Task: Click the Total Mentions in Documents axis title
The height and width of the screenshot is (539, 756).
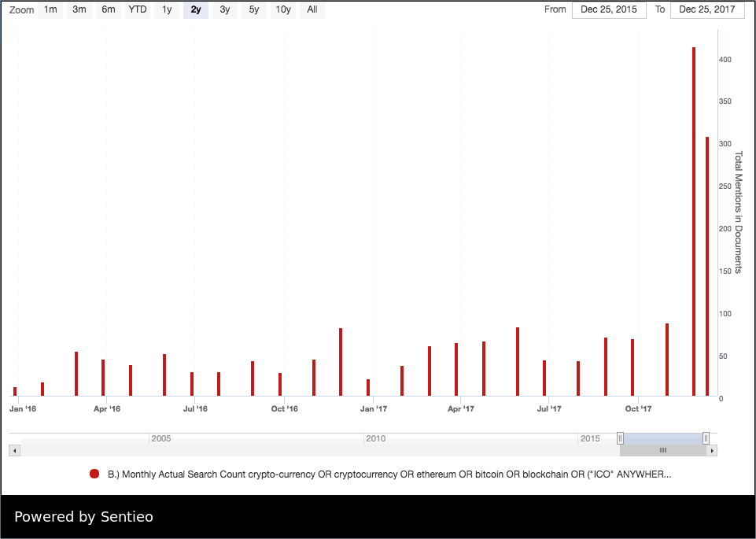Action: pos(739,212)
